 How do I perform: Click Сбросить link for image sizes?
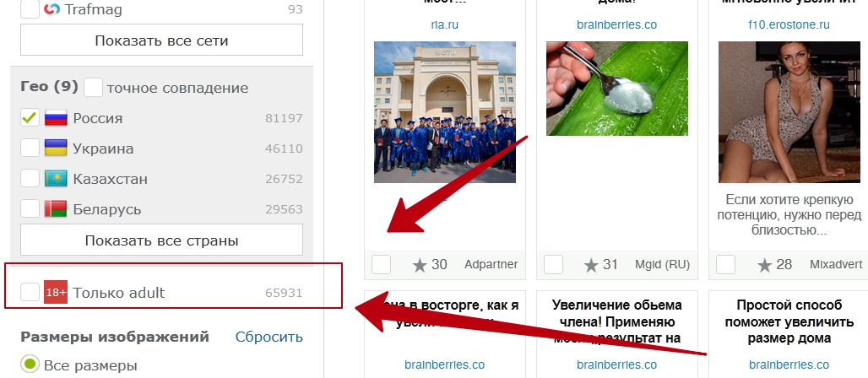click(x=269, y=337)
